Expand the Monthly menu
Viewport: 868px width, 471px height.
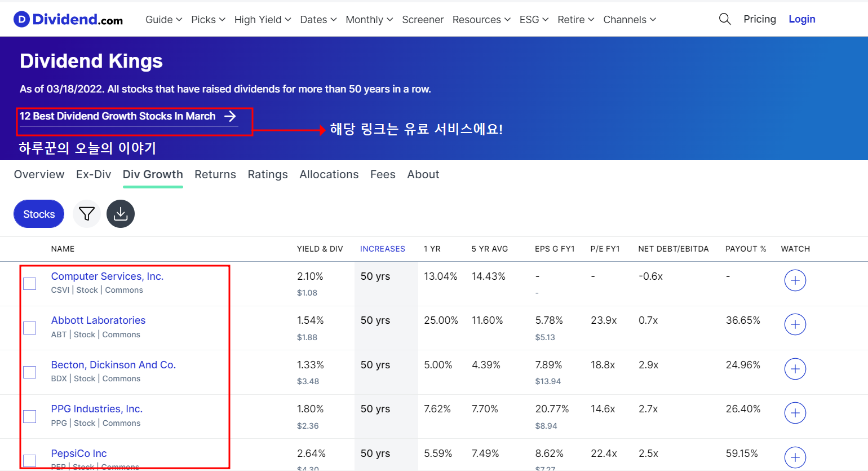click(369, 20)
